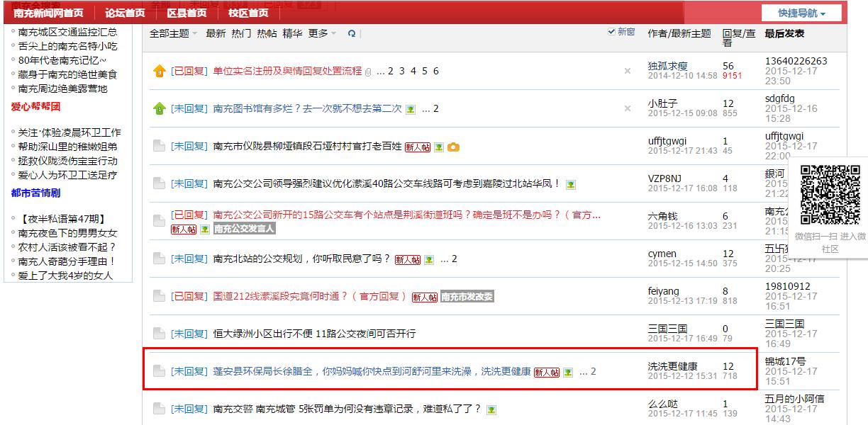Screen dimensions: 868x425
Task: Click the green pinned icon beside 南充图书馆 thread
Action: [160, 109]
